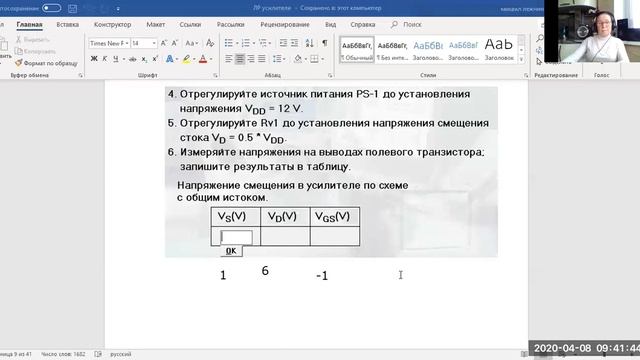The height and width of the screenshot is (360, 640).
Task: Apply yellow text highlight color
Action: 186,59
